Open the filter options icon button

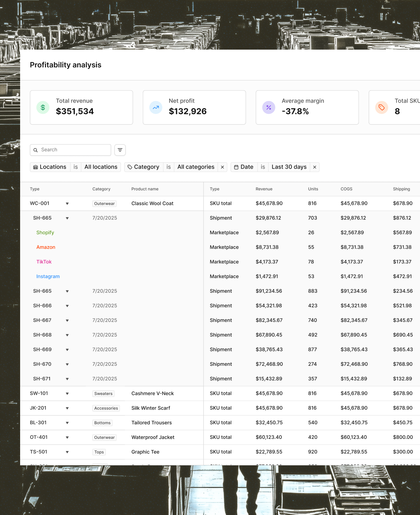(120, 150)
